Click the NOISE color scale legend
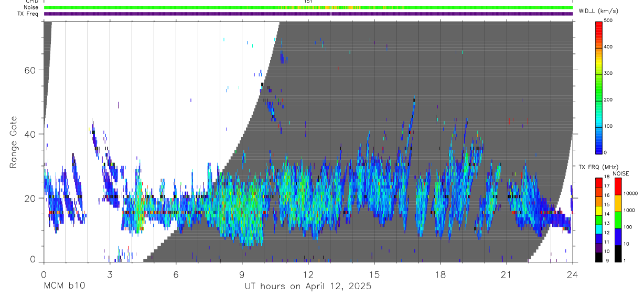Screen dimensions: 644x297 (x=618, y=220)
